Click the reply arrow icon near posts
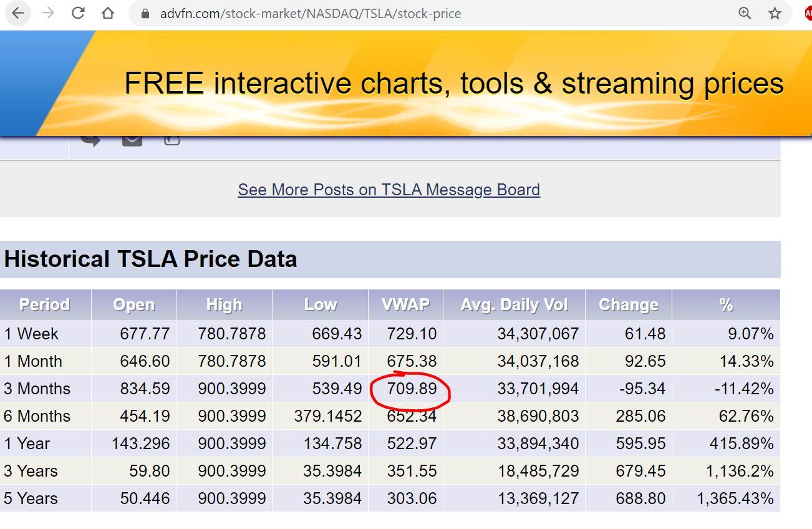This screenshot has height=529, width=812. [90, 140]
